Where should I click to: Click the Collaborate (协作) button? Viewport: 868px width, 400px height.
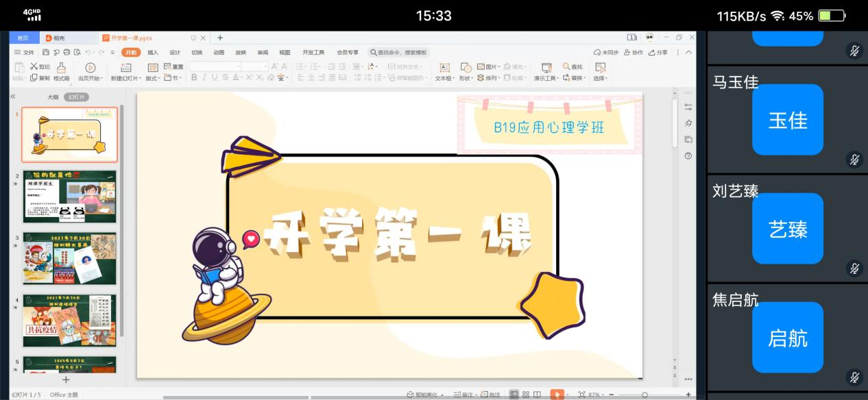tap(634, 52)
